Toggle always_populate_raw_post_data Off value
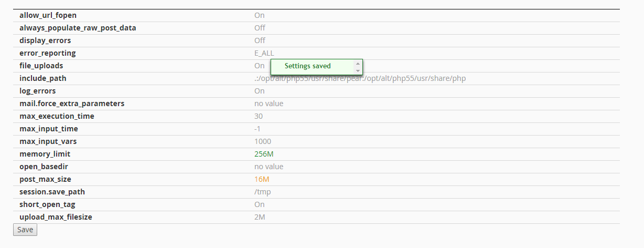 pos(260,28)
